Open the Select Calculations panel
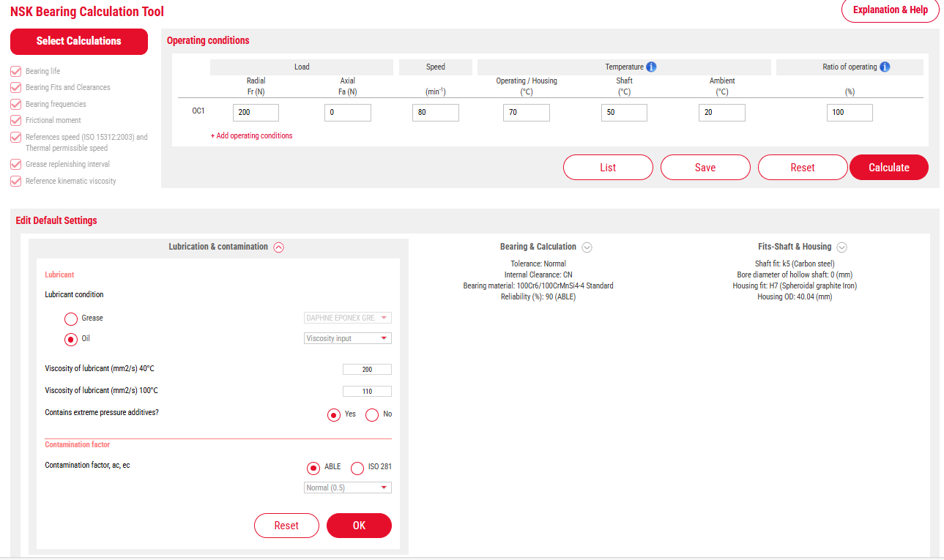The width and height of the screenshot is (944, 560). click(x=78, y=42)
